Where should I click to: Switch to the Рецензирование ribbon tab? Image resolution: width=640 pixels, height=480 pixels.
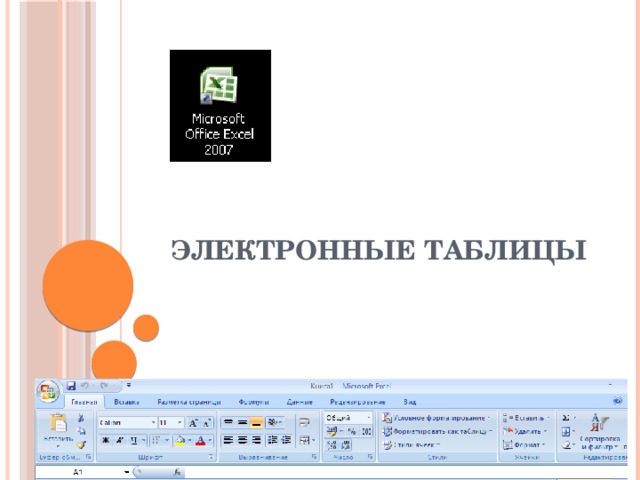(x=358, y=402)
